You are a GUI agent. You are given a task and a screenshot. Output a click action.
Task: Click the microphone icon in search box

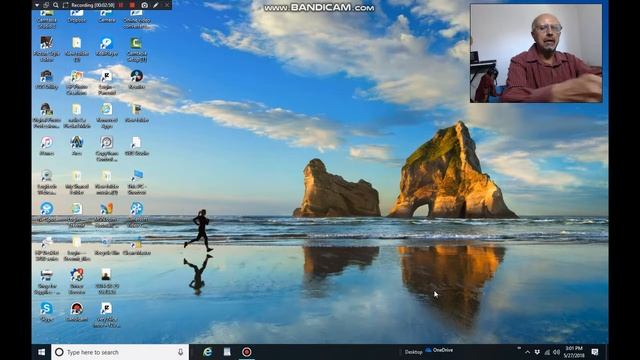tap(180, 352)
